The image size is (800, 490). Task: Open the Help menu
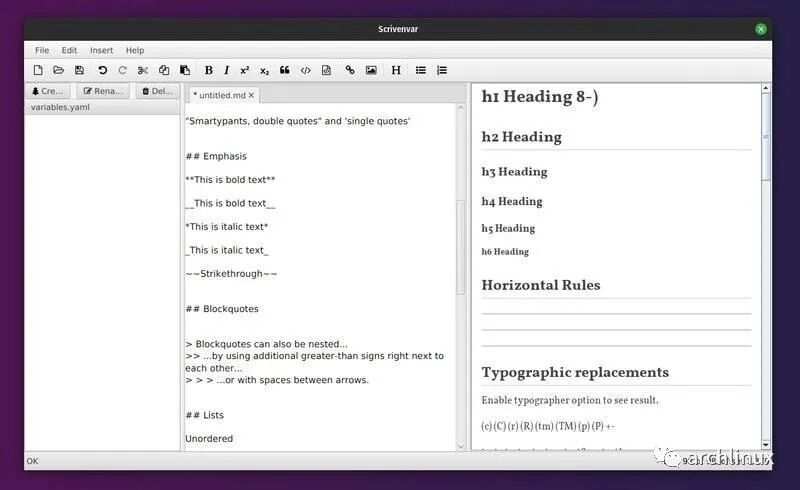[135, 50]
